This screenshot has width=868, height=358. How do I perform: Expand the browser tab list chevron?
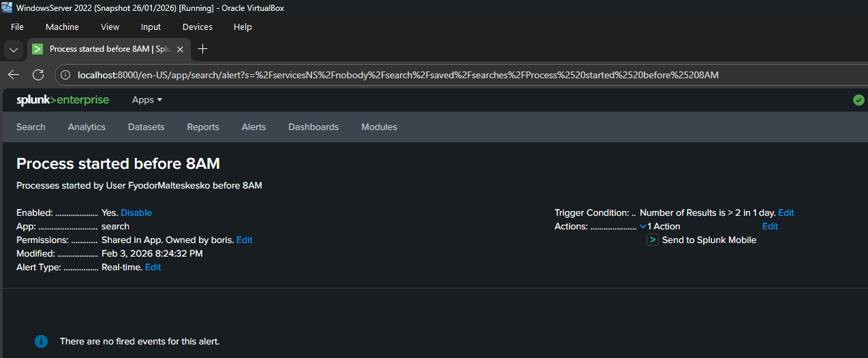14,49
